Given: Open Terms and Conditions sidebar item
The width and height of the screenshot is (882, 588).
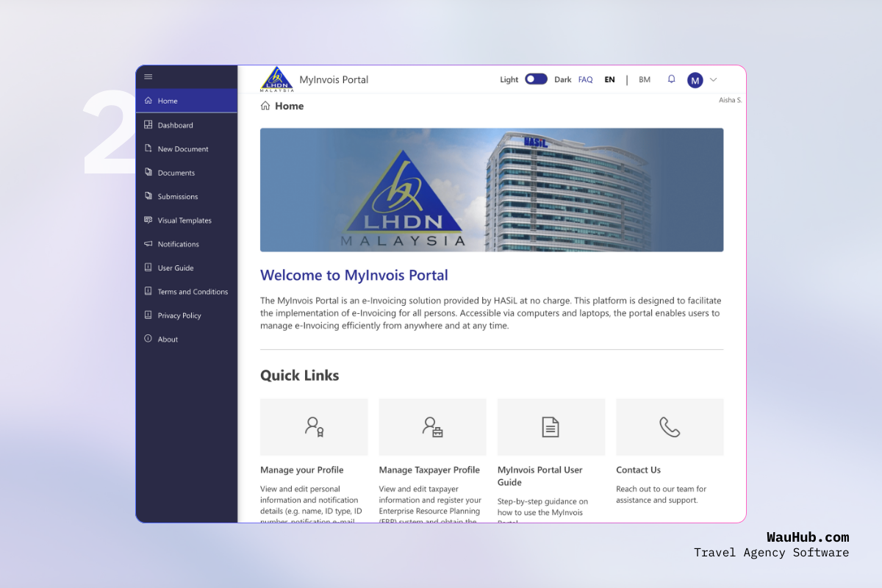Looking at the screenshot, I should tap(187, 291).
